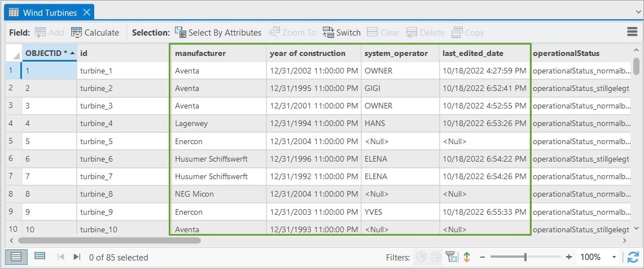Click the NEG Micon cell

(218, 194)
